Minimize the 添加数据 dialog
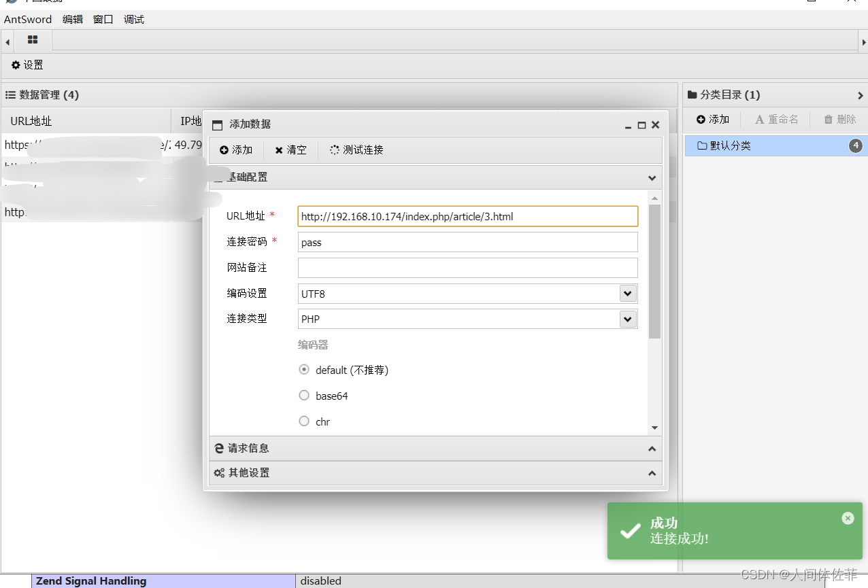Image resolution: width=868 pixels, height=588 pixels. point(629,125)
